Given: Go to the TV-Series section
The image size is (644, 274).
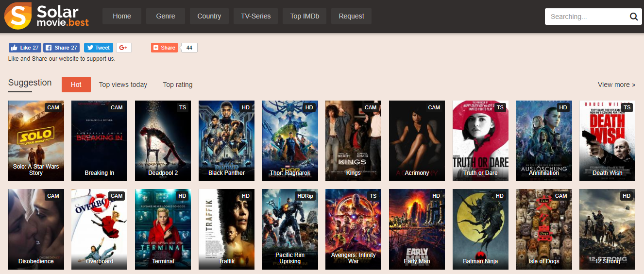Looking at the screenshot, I should pos(256,16).
